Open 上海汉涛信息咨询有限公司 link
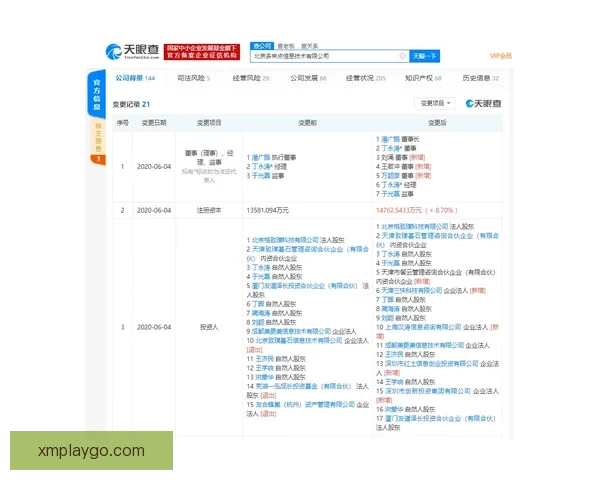This screenshot has height=480, width=600. pos(423,327)
